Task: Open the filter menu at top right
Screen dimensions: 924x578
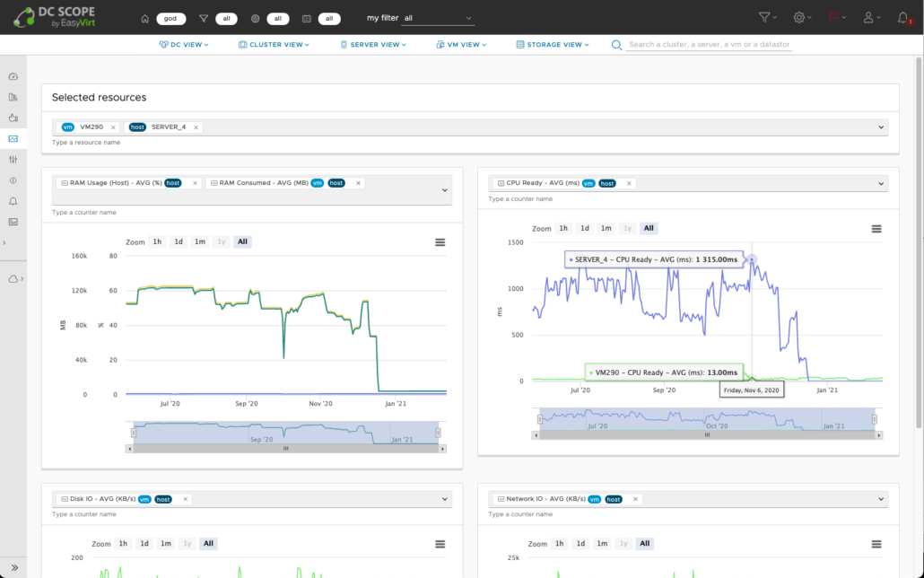Action: coord(767,18)
